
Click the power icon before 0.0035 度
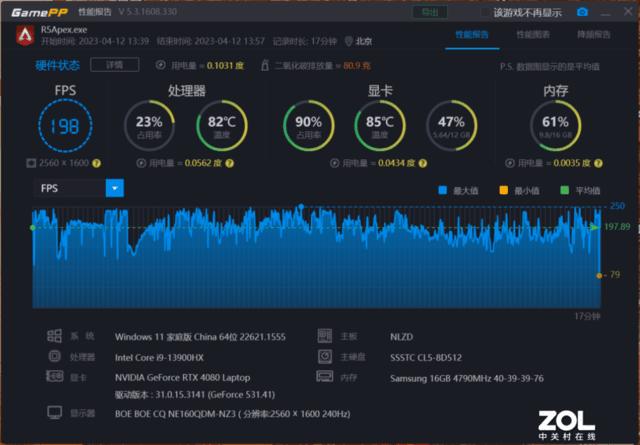(510, 163)
